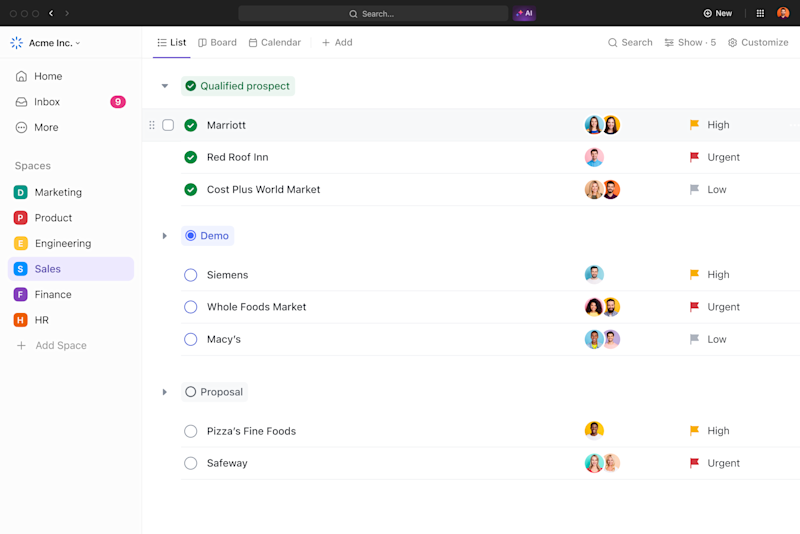
Task: Open the Safeway task name
Action: click(227, 463)
